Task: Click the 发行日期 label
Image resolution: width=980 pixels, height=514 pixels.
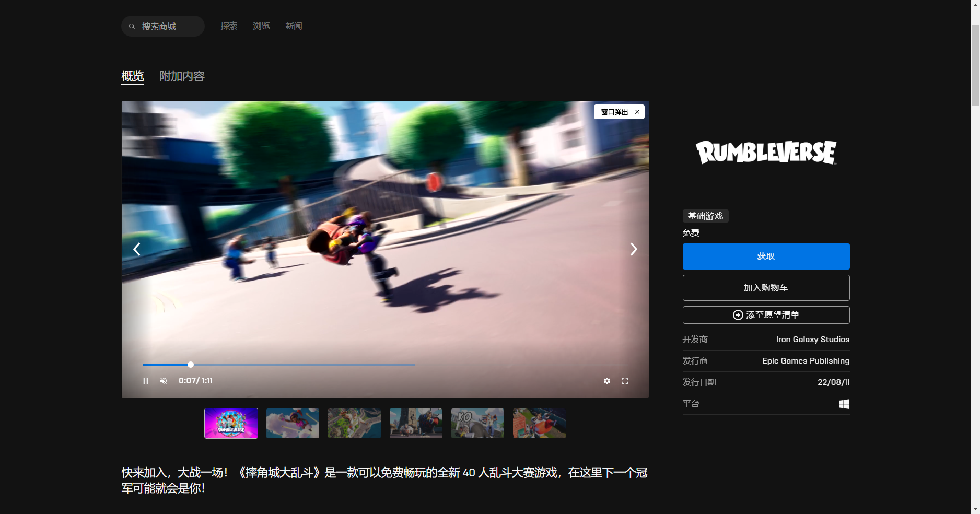Action: (x=699, y=382)
